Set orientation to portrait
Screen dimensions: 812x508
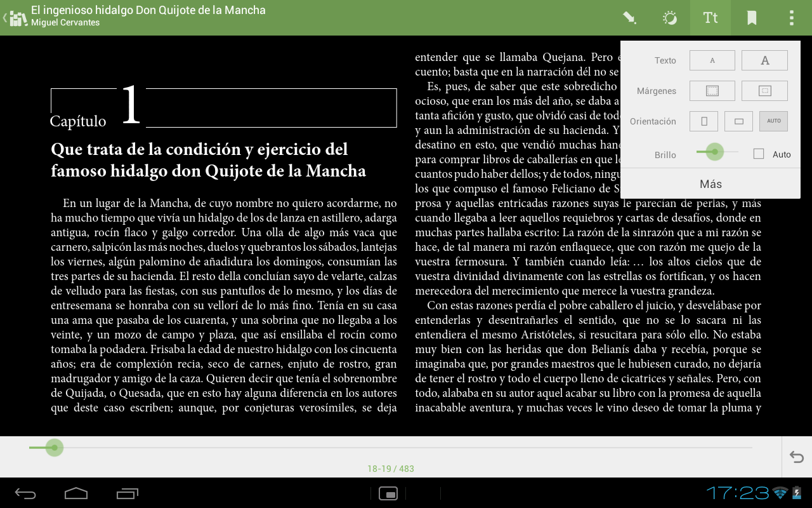704,121
